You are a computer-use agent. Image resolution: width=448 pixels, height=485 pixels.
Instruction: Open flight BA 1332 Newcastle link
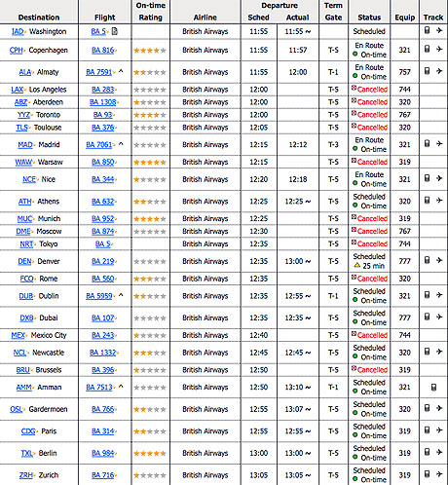click(x=103, y=353)
